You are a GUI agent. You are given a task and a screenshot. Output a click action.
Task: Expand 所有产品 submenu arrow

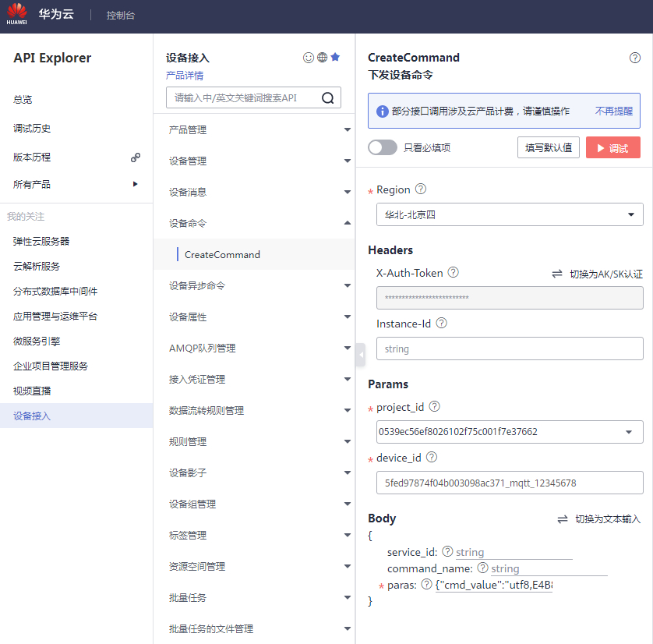click(x=135, y=184)
